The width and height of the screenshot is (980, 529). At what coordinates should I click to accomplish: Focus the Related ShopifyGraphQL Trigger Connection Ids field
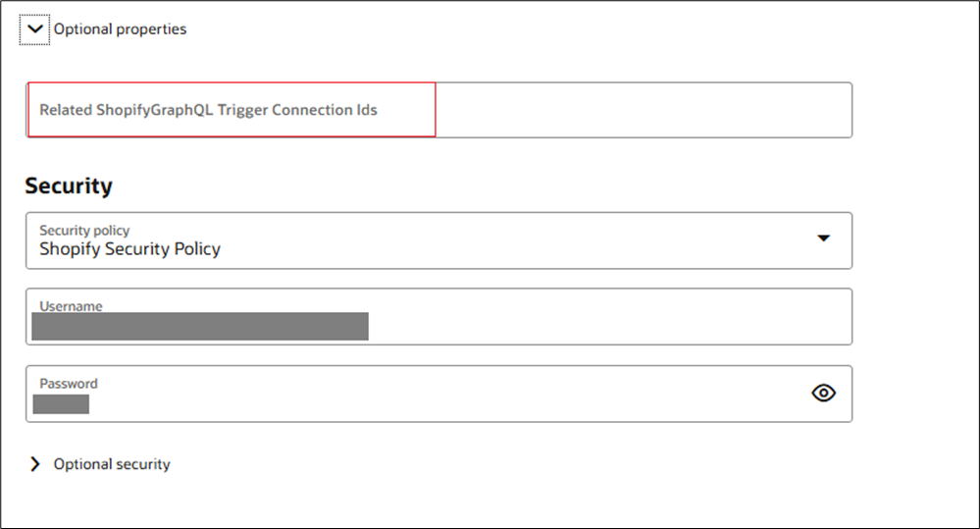tap(438, 110)
